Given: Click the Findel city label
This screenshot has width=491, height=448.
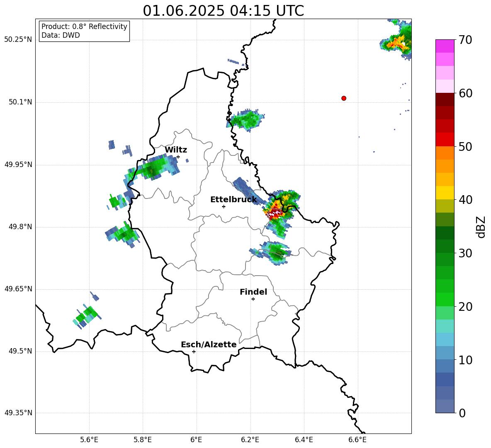Looking at the screenshot, I should click(253, 292).
